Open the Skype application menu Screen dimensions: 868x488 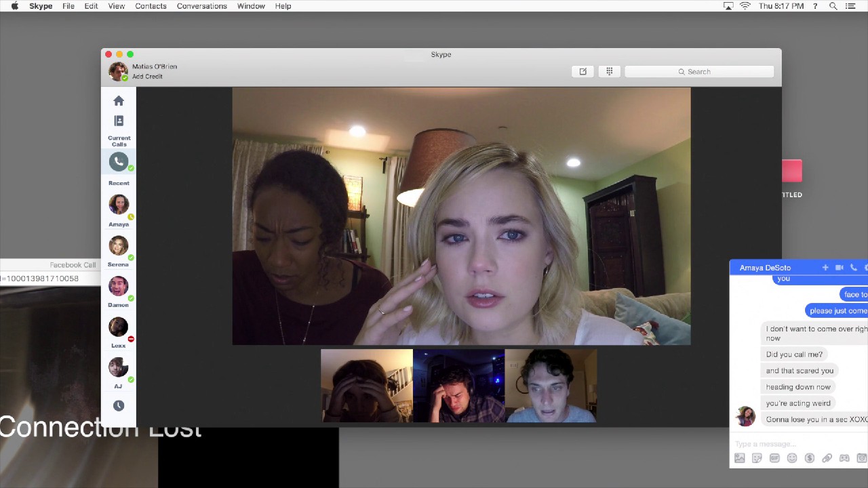click(41, 6)
